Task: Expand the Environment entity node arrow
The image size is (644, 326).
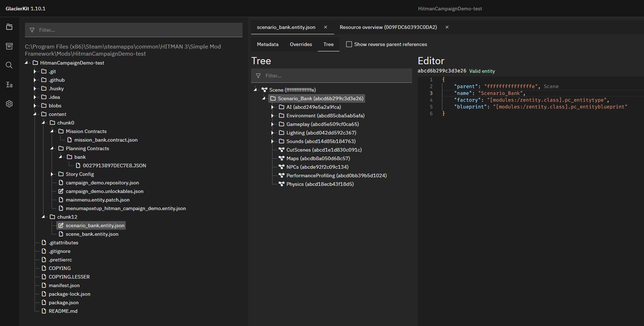Action: (272, 116)
